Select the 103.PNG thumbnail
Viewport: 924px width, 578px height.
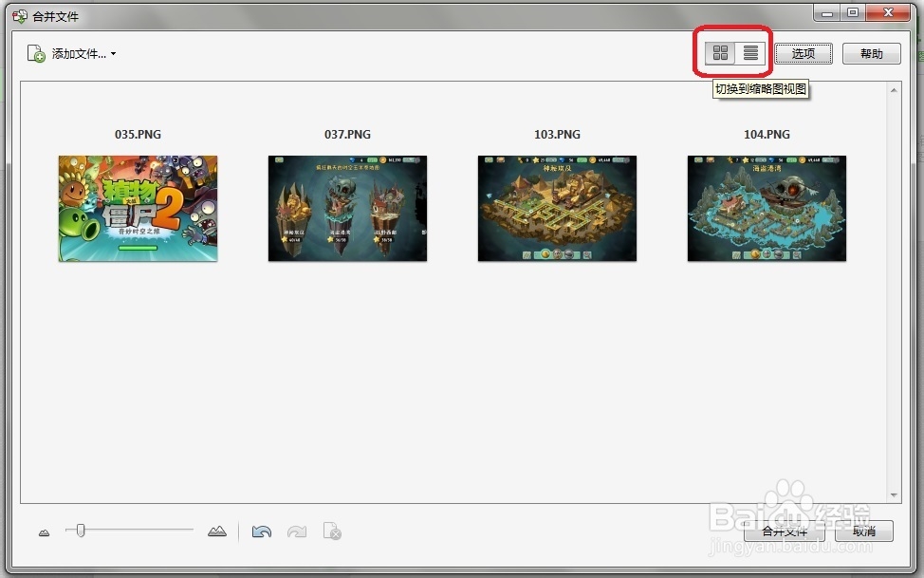click(557, 208)
